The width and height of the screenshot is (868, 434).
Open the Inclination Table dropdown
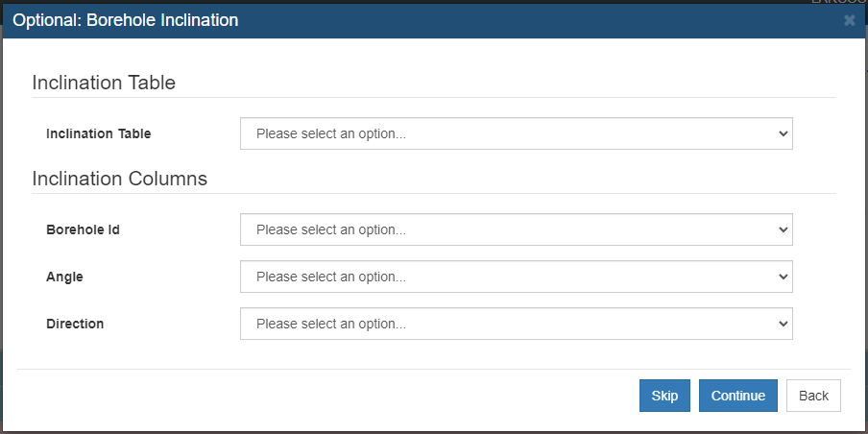pyautogui.click(x=516, y=133)
